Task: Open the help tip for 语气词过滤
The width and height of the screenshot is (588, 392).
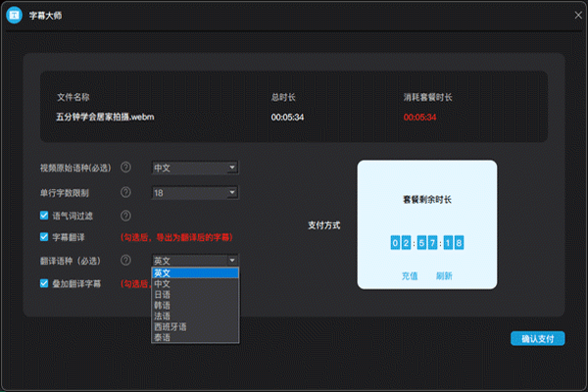Action: (x=125, y=216)
